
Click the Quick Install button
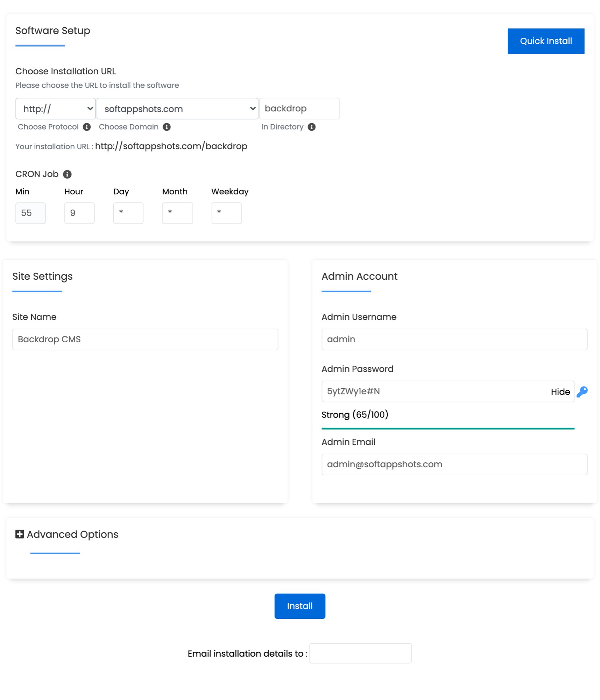(x=546, y=41)
